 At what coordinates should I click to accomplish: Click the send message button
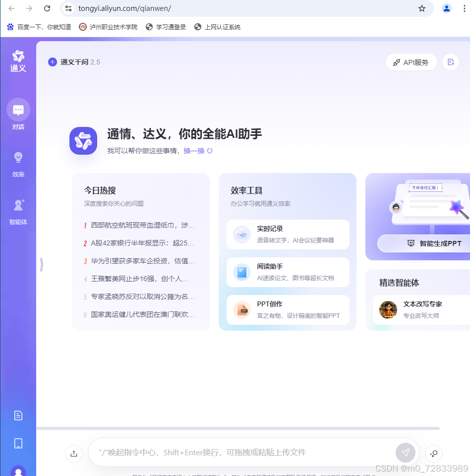point(406,452)
